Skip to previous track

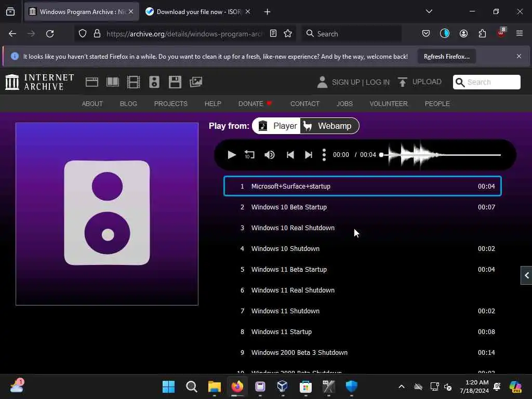(x=290, y=155)
